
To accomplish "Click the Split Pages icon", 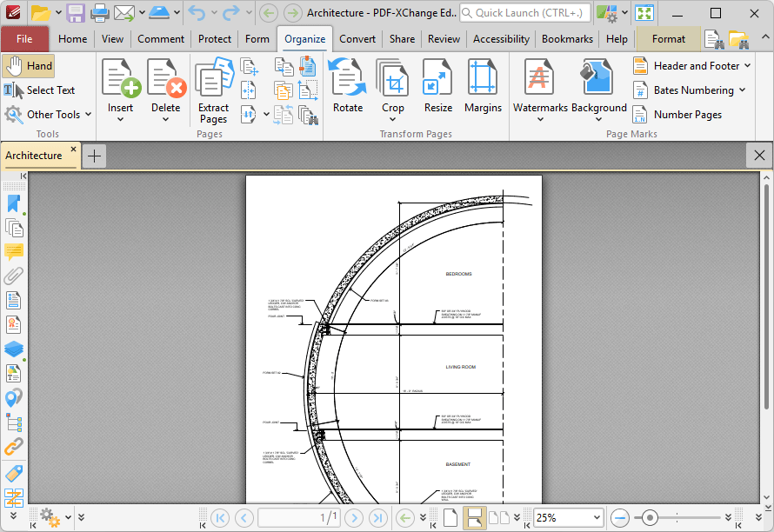I will click(x=249, y=90).
